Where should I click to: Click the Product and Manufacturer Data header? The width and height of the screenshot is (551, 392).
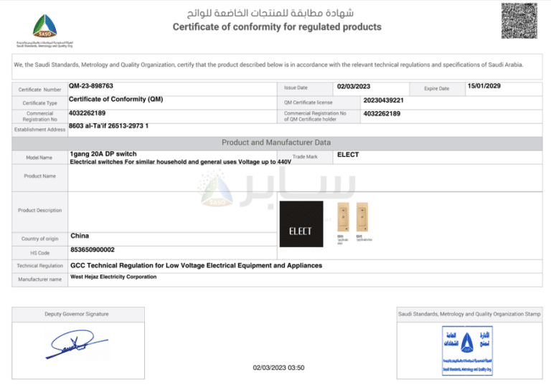[x=276, y=142]
